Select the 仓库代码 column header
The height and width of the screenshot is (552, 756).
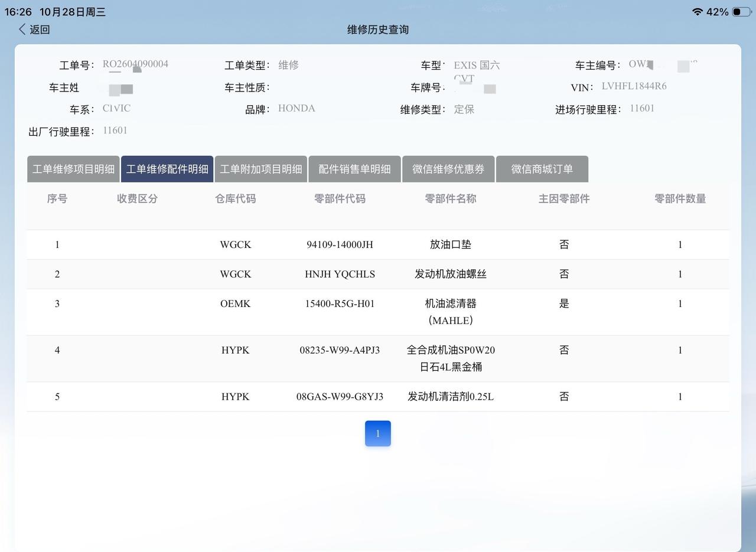236,199
